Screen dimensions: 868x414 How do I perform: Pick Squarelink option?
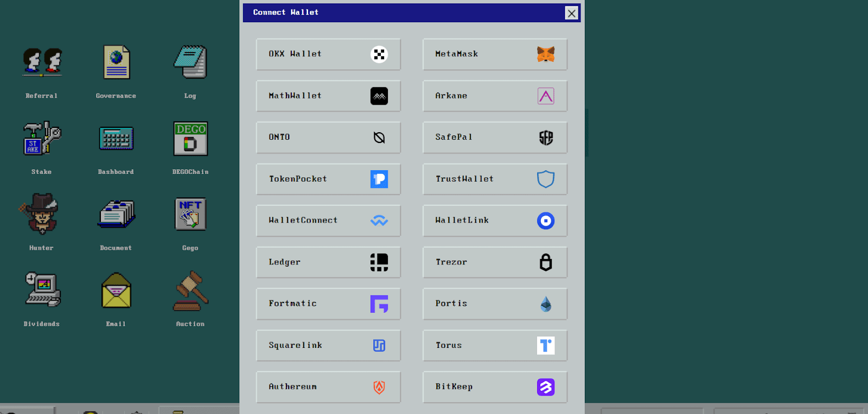[x=328, y=346]
